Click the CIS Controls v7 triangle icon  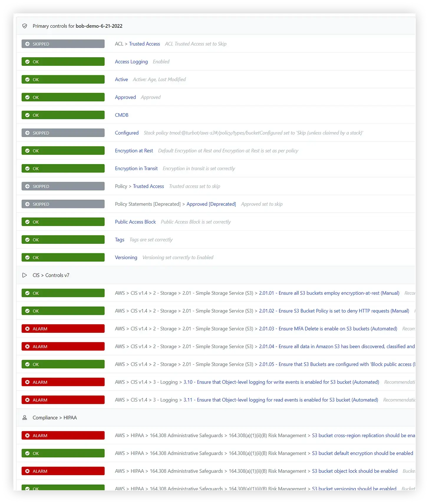[24, 275]
